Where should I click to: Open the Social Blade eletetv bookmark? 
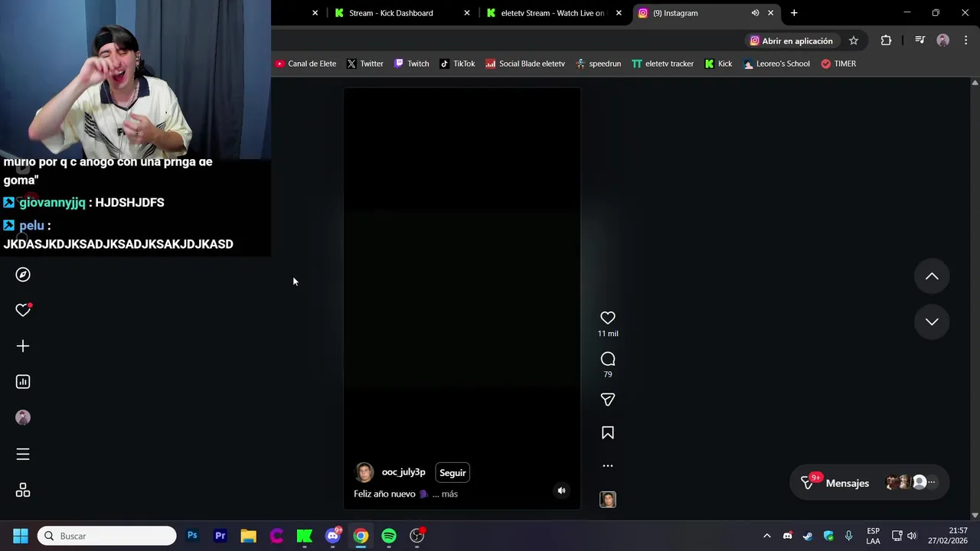tap(525, 64)
